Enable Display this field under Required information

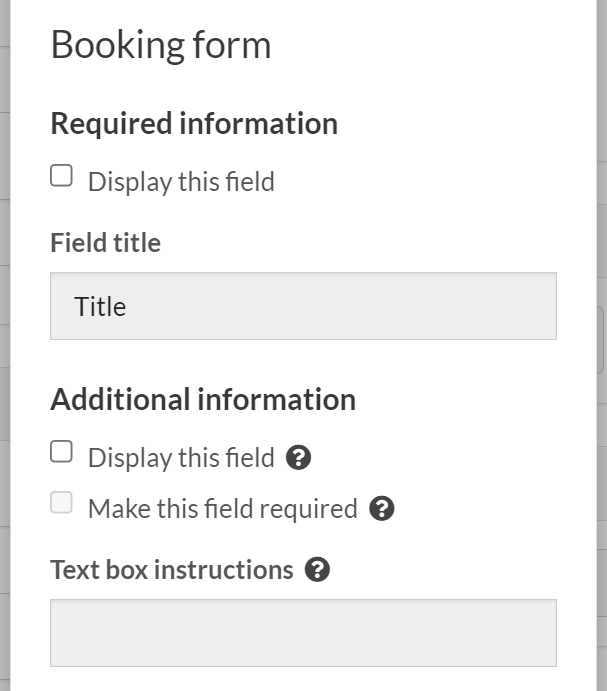click(62, 177)
